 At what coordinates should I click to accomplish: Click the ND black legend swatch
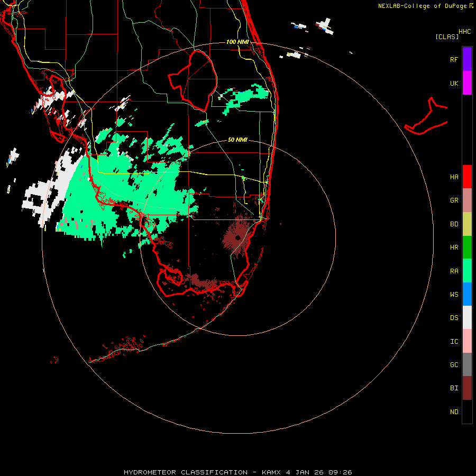click(x=467, y=411)
